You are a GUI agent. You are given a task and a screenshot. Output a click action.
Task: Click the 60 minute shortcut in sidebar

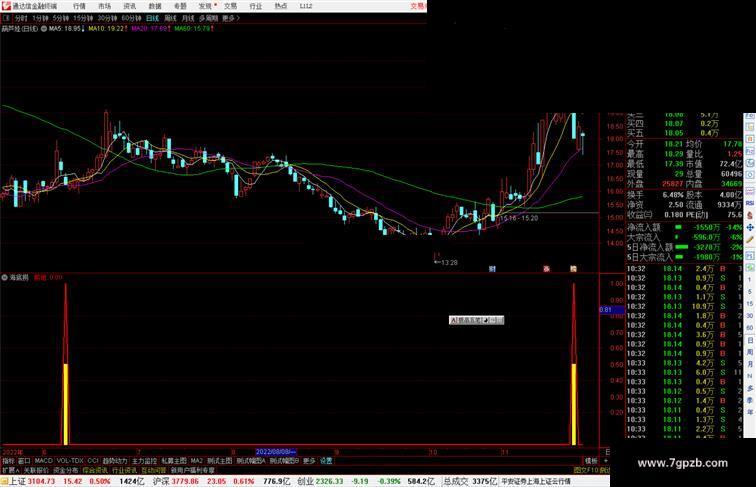750,328
